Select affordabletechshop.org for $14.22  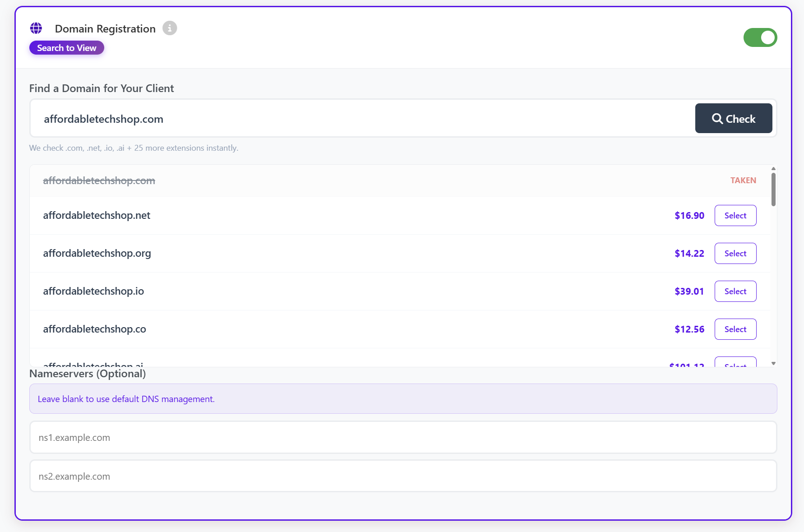(735, 253)
